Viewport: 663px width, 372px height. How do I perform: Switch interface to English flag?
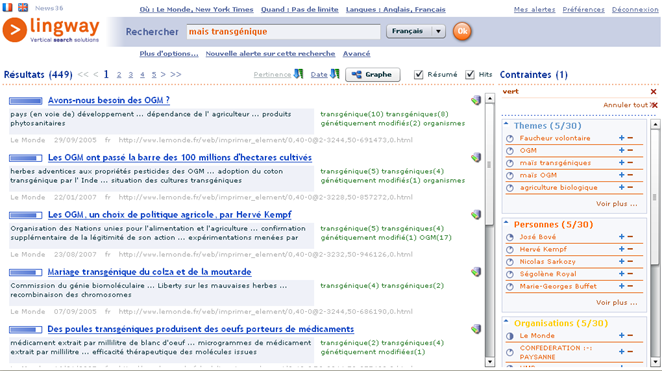tap(23, 7)
